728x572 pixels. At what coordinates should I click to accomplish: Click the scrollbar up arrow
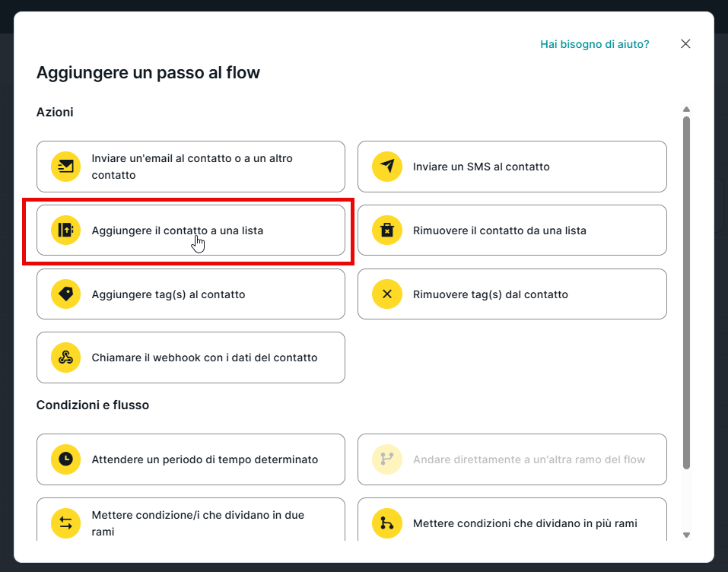[x=686, y=110]
